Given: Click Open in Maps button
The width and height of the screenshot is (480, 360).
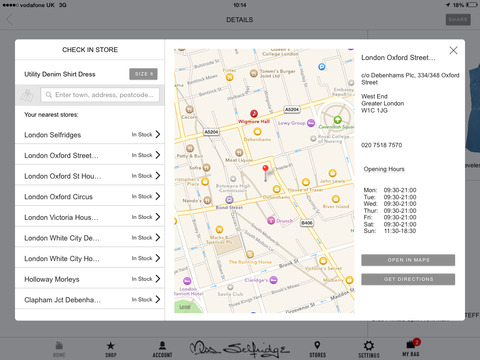Looking at the screenshot, I should [x=408, y=260].
